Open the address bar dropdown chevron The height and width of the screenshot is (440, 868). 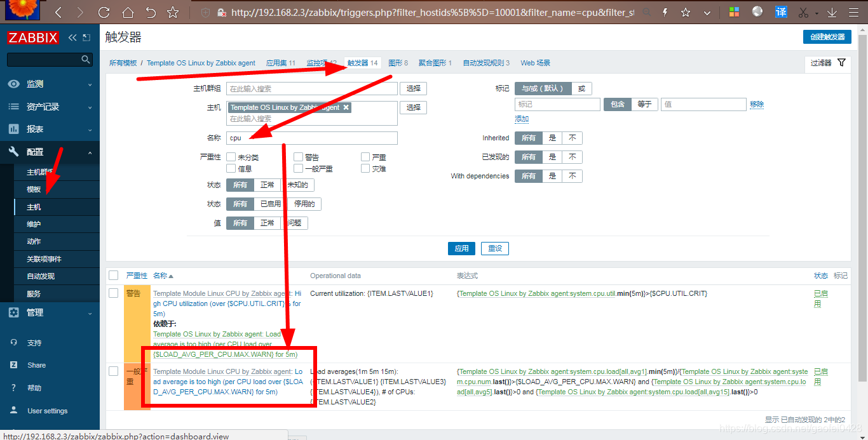point(707,13)
